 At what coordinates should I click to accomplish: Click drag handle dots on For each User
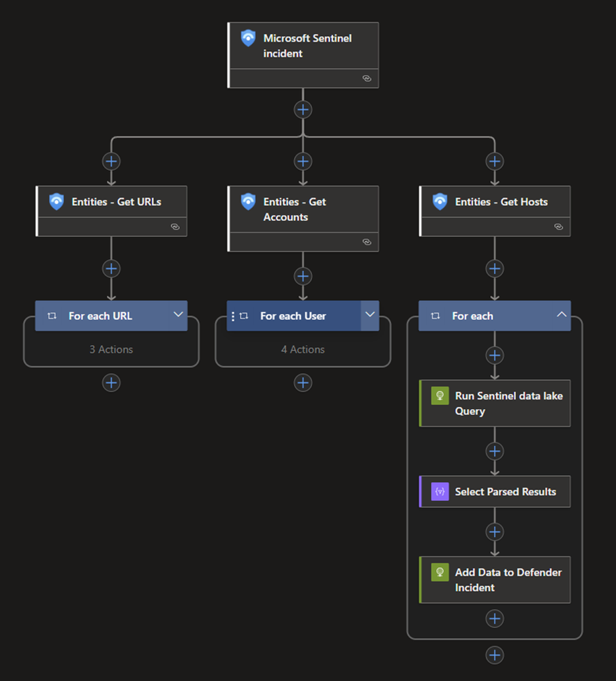tap(233, 316)
